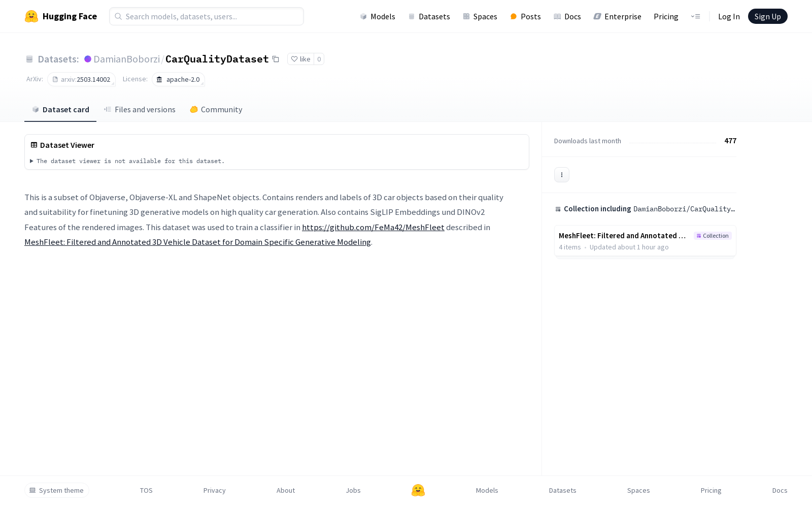Open Datasets in the footer

point(563,490)
